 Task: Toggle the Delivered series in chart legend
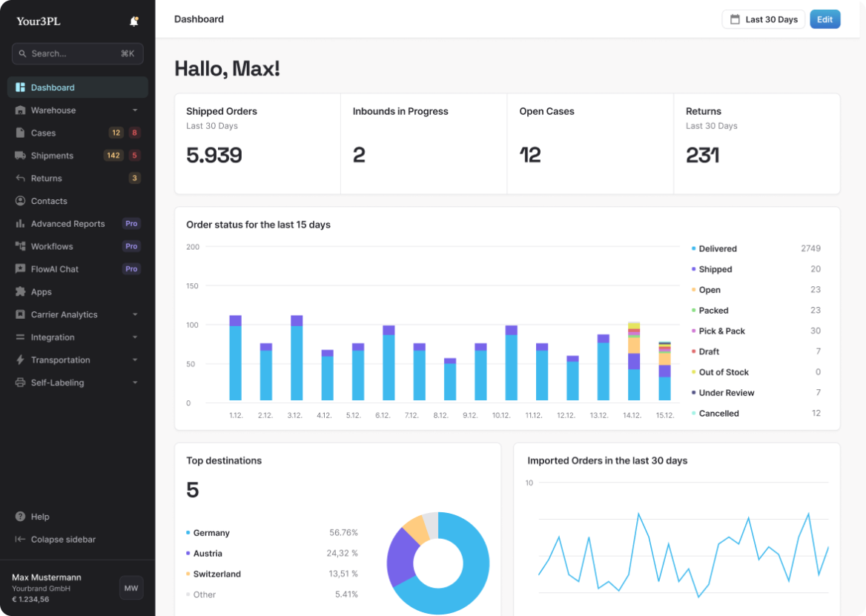pos(717,249)
